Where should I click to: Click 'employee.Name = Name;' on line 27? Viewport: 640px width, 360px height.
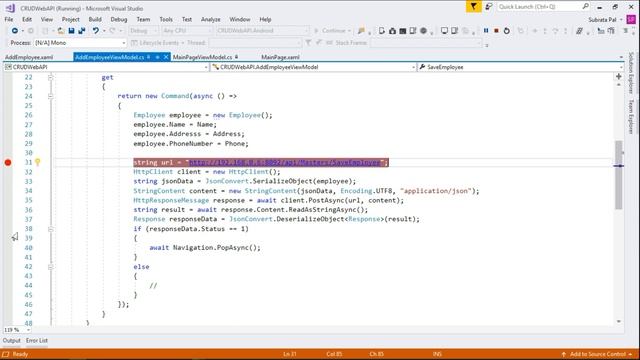point(175,124)
